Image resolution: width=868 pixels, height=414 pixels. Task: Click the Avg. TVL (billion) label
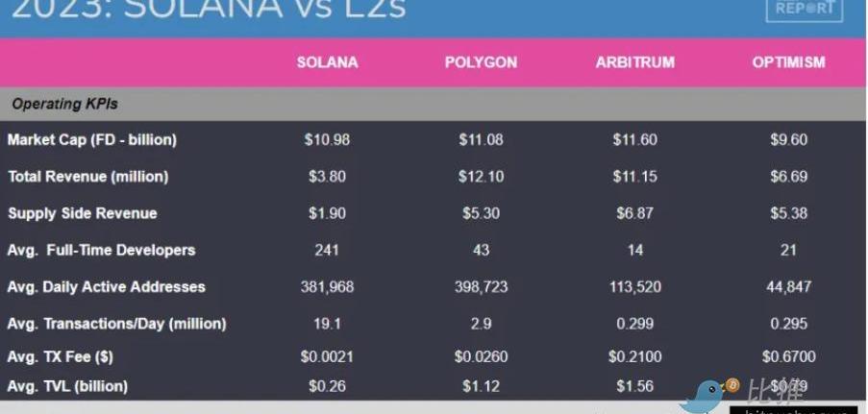click(x=67, y=386)
